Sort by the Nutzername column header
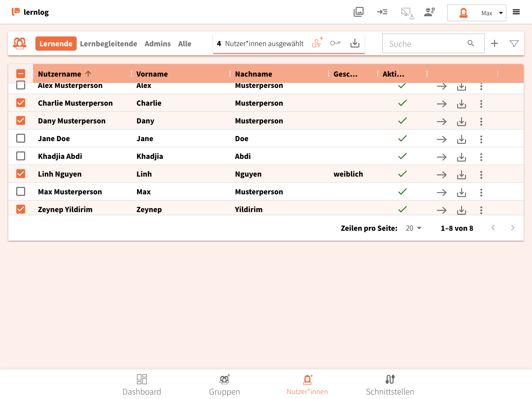 pyautogui.click(x=60, y=74)
